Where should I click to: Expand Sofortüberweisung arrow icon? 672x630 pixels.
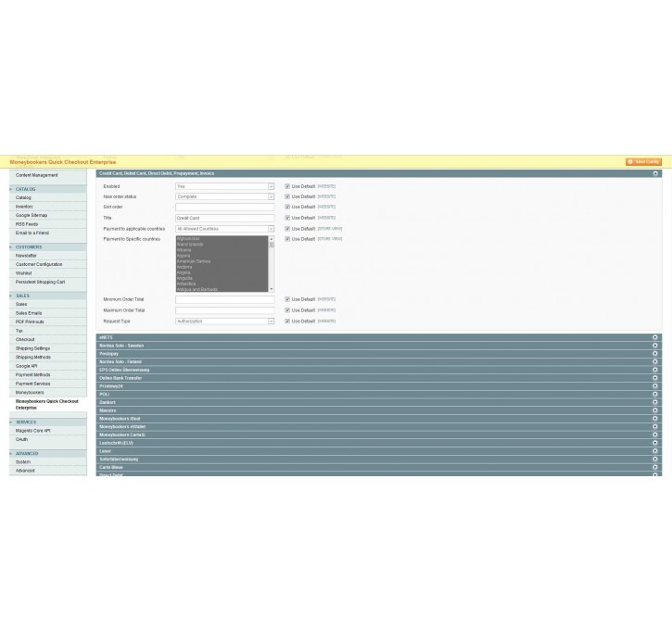655,460
